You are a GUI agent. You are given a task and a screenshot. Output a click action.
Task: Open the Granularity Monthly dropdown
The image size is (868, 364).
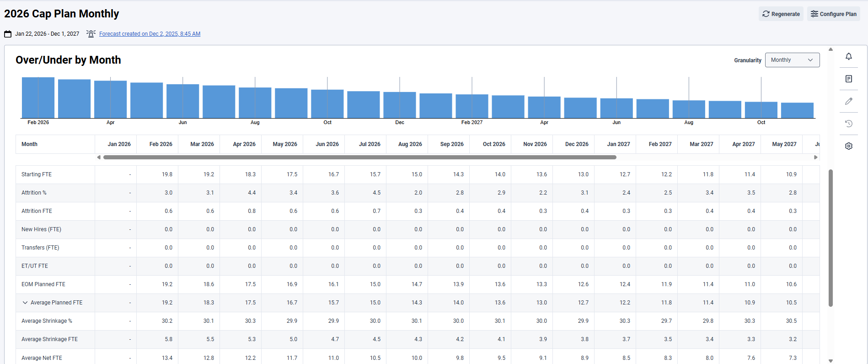(792, 60)
